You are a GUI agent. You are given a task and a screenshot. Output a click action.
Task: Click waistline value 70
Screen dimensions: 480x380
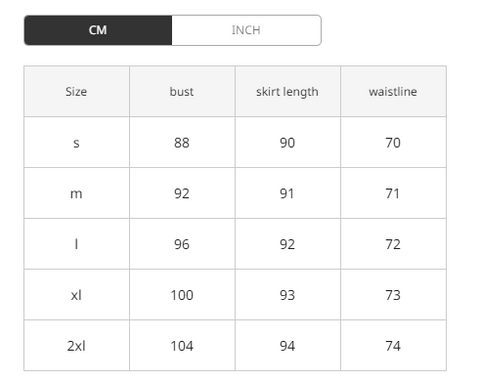pos(393,143)
